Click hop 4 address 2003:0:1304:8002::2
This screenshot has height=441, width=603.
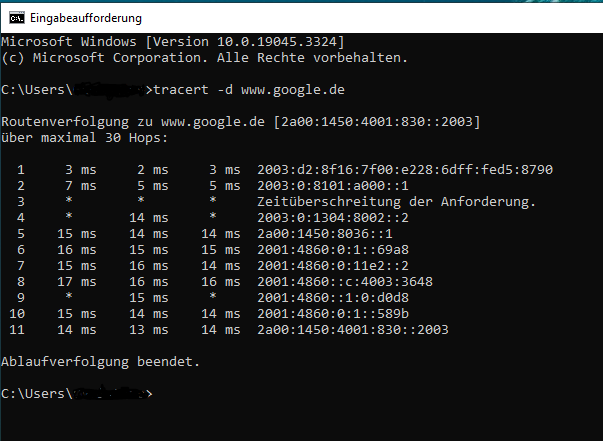333,218
